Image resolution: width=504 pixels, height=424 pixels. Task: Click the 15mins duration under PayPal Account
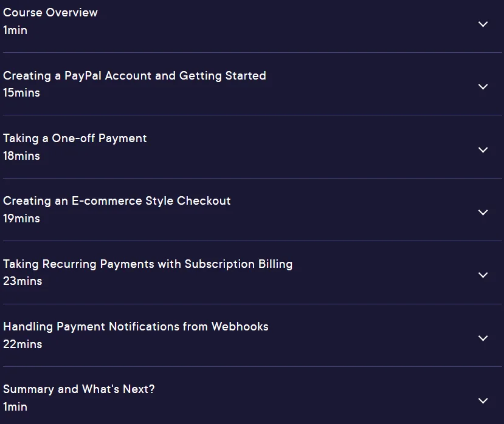21,93
